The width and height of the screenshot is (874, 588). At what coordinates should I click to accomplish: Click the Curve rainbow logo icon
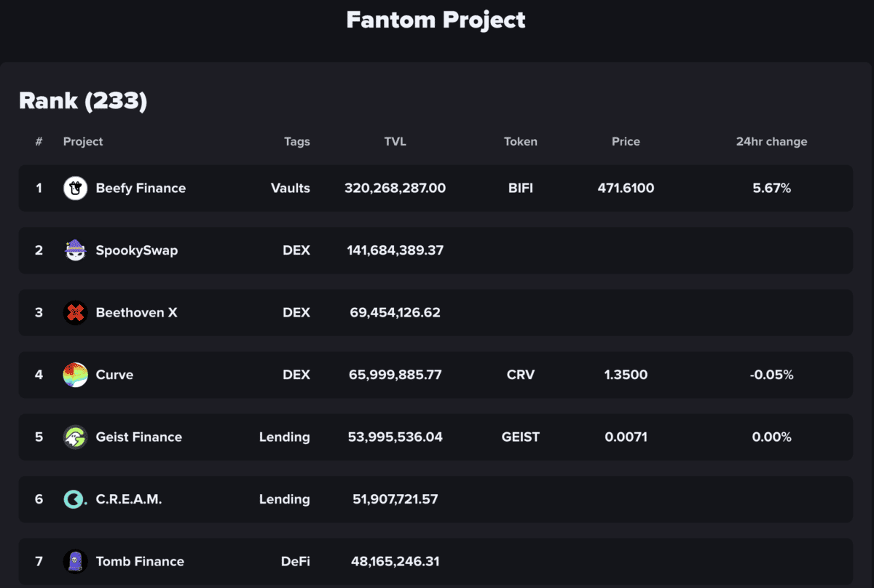tap(75, 375)
